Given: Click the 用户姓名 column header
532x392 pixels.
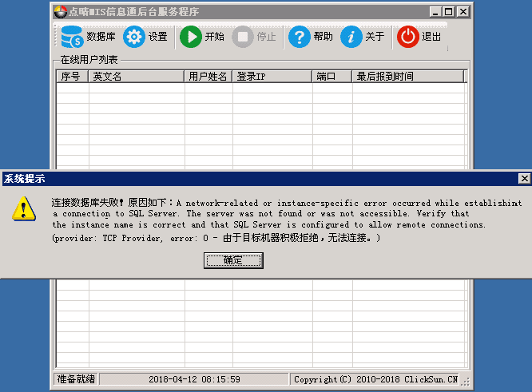Looking at the screenshot, I should (208, 77).
